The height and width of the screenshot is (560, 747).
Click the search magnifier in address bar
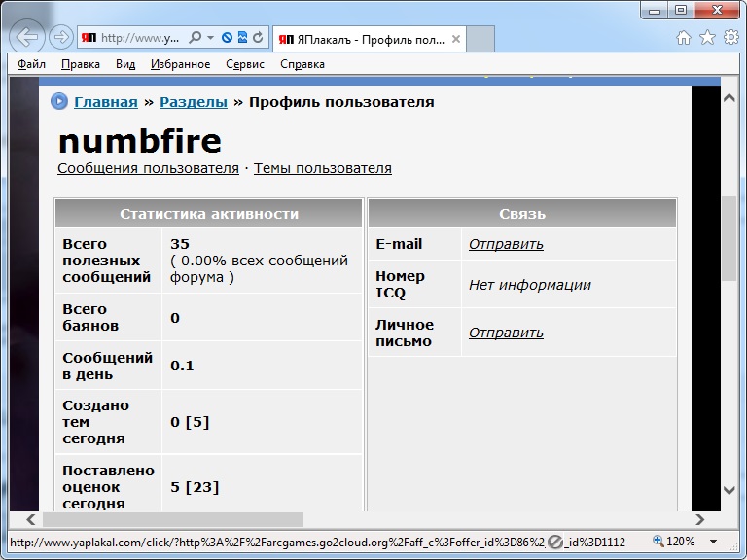(x=195, y=38)
